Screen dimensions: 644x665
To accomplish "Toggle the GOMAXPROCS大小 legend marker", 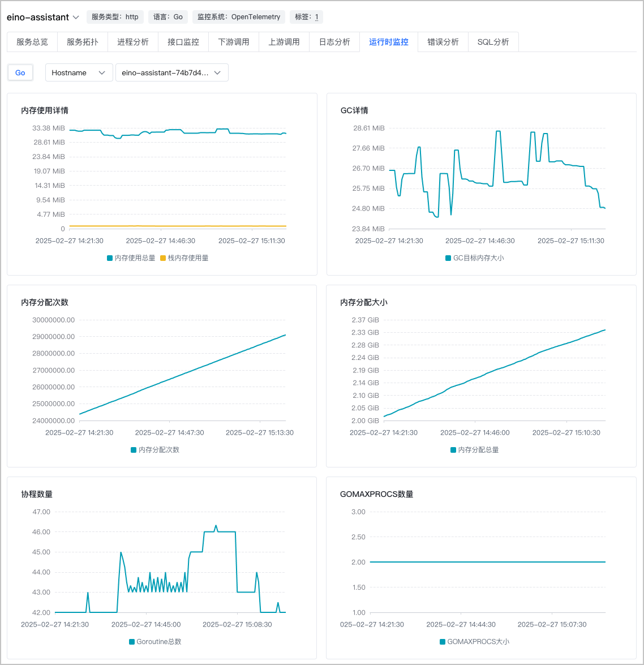I will [443, 642].
